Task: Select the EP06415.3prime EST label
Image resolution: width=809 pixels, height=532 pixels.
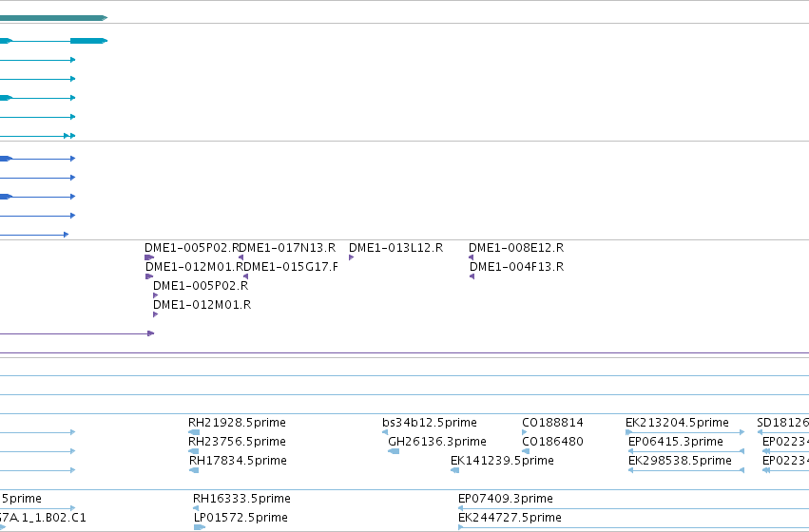Action: [675, 442]
